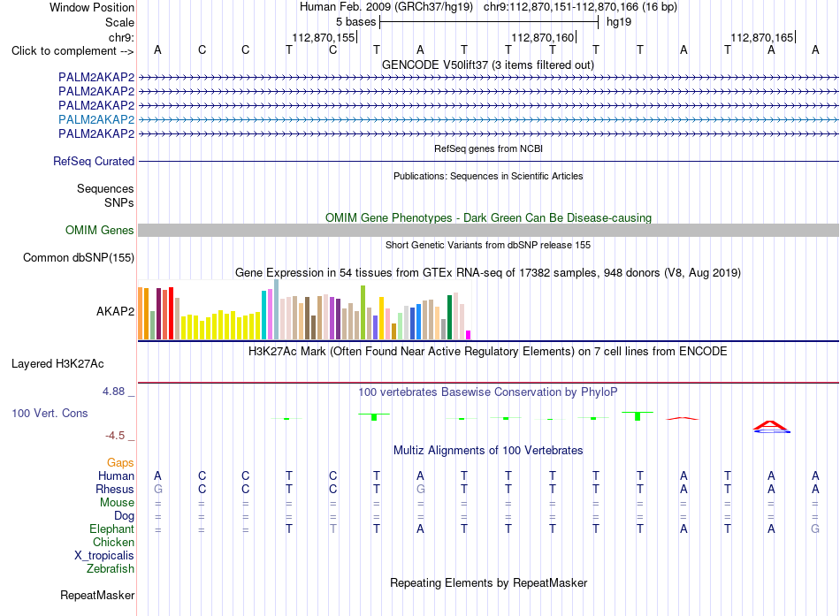
Task: Click the '5 bases' scale bar
Action: [x=489, y=22]
